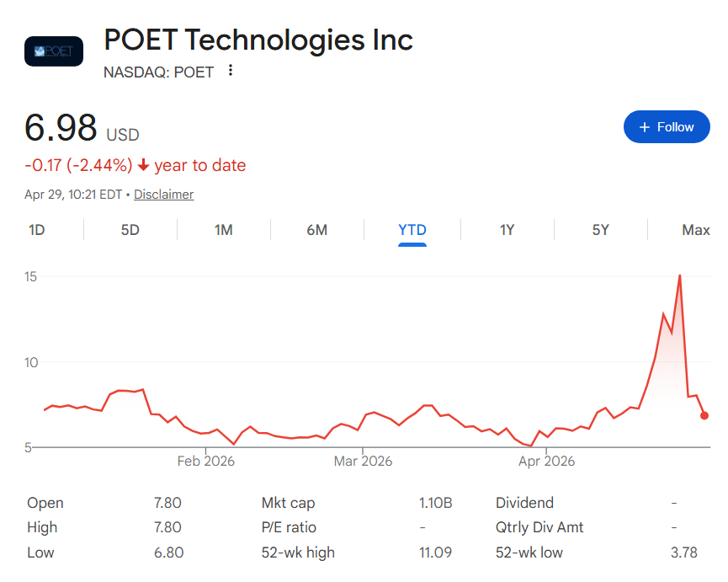View the 5Y stock history
The image size is (728, 582).
coord(600,229)
